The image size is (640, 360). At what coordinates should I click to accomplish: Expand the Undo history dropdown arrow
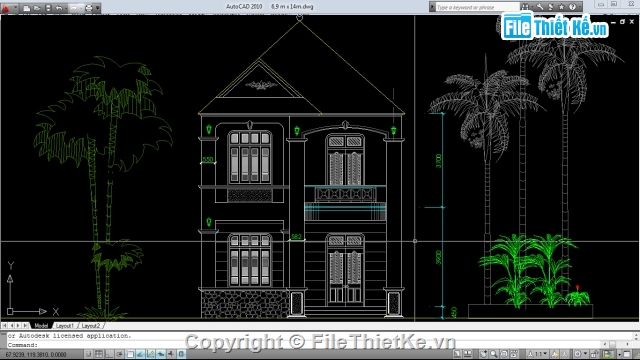(x=65, y=8)
